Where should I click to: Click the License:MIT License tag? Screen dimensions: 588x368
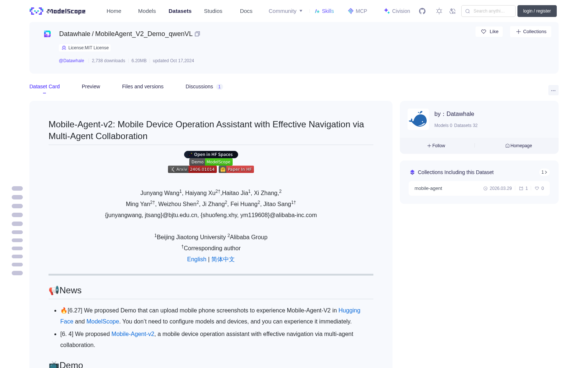click(85, 48)
